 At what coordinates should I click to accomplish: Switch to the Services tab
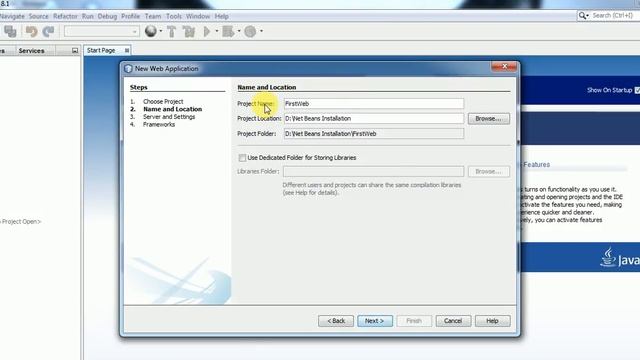(x=31, y=51)
